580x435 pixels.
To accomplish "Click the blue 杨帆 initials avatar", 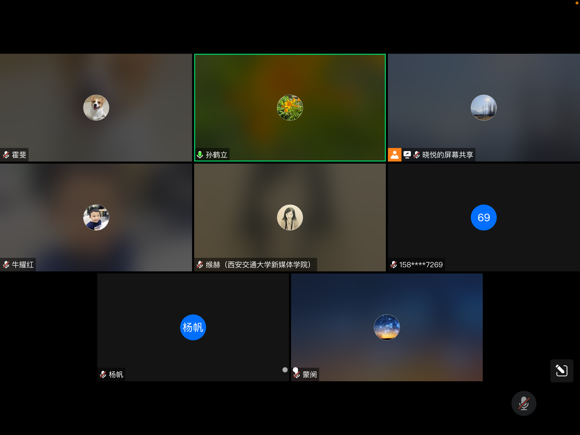I will [193, 327].
